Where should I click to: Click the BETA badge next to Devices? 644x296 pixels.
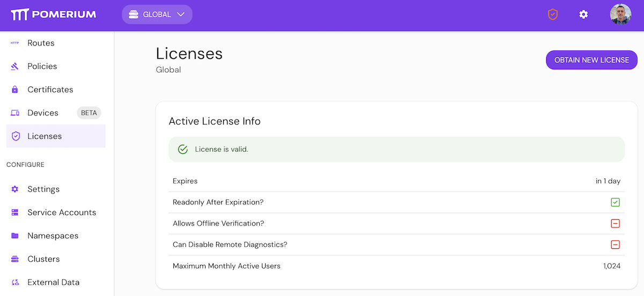(x=89, y=113)
